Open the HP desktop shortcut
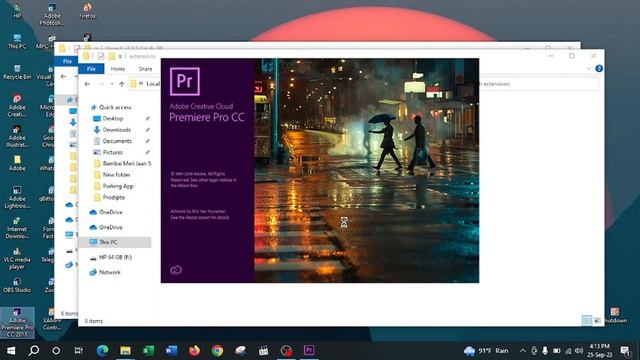The height and width of the screenshot is (360, 640). (17, 11)
